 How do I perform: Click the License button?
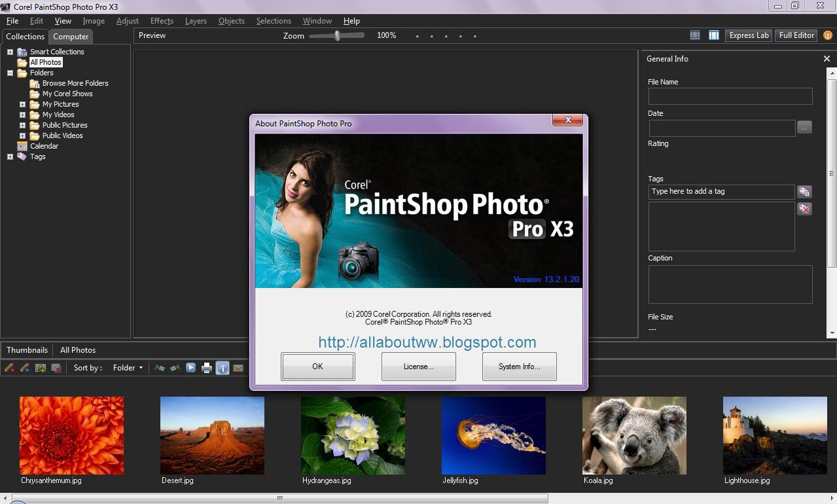coord(419,367)
